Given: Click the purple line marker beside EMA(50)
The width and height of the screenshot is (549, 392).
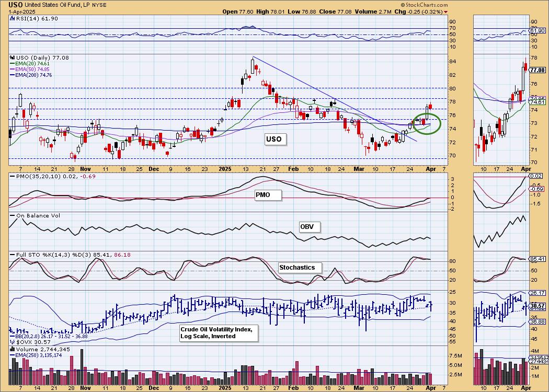Looking at the screenshot, I should pyautogui.click(x=12, y=70).
